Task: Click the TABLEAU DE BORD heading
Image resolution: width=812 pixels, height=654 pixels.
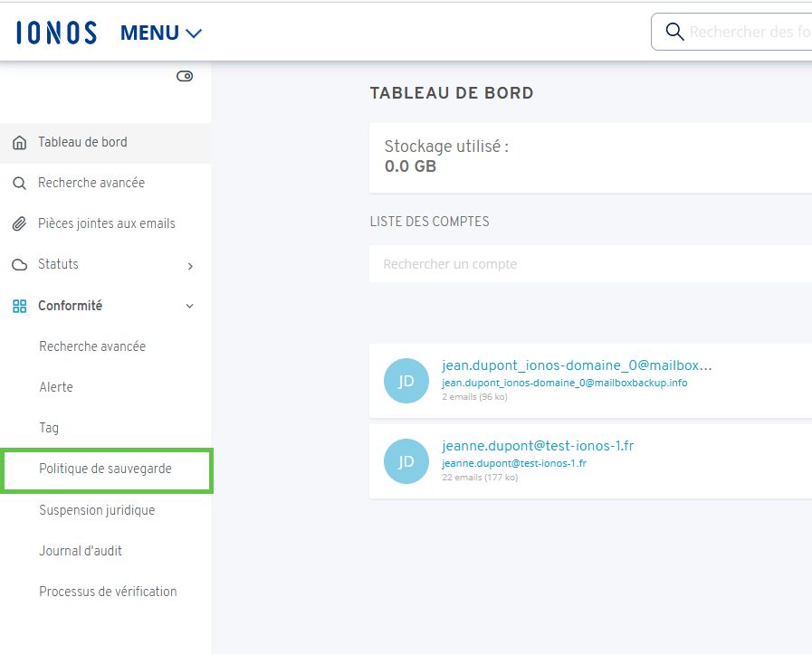Action: 452,92
